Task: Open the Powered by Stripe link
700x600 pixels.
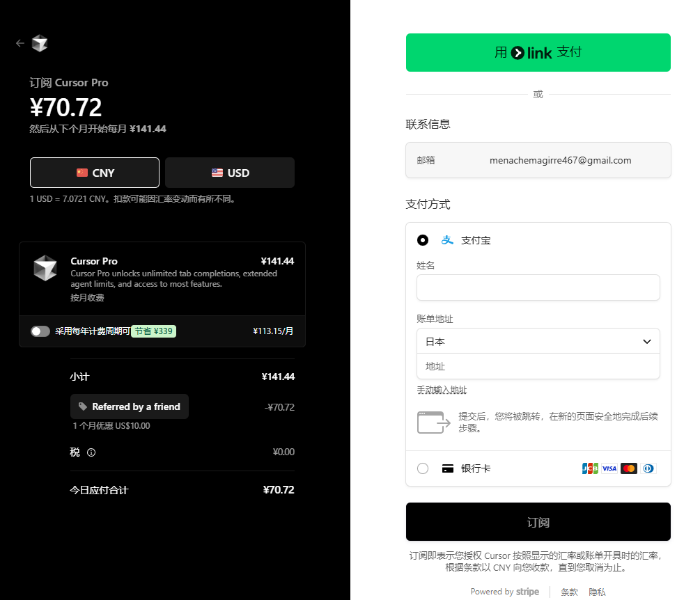Action: click(x=504, y=592)
